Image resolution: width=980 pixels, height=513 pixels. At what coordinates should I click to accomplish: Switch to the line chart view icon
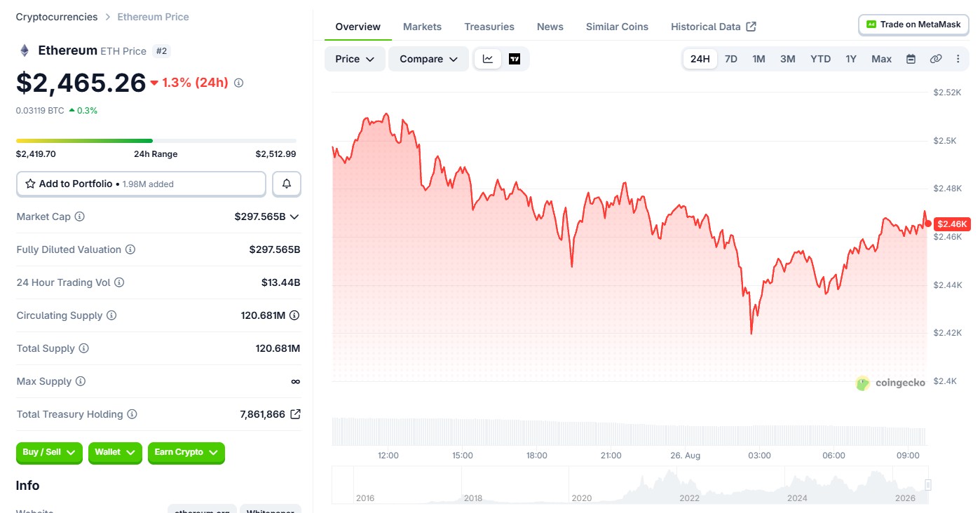pos(488,59)
